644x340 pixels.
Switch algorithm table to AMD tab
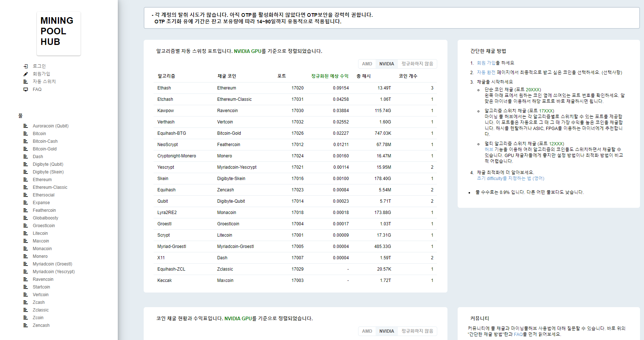(x=367, y=64)
